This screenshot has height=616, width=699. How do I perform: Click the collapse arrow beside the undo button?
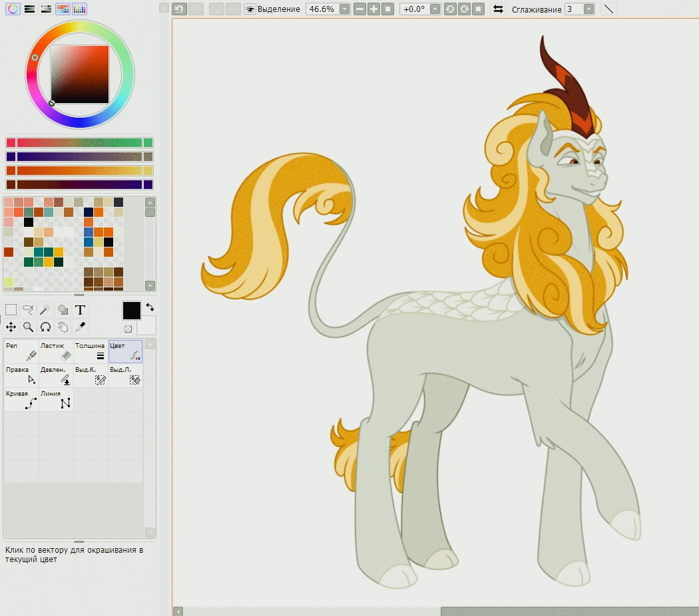coord(164,8)
